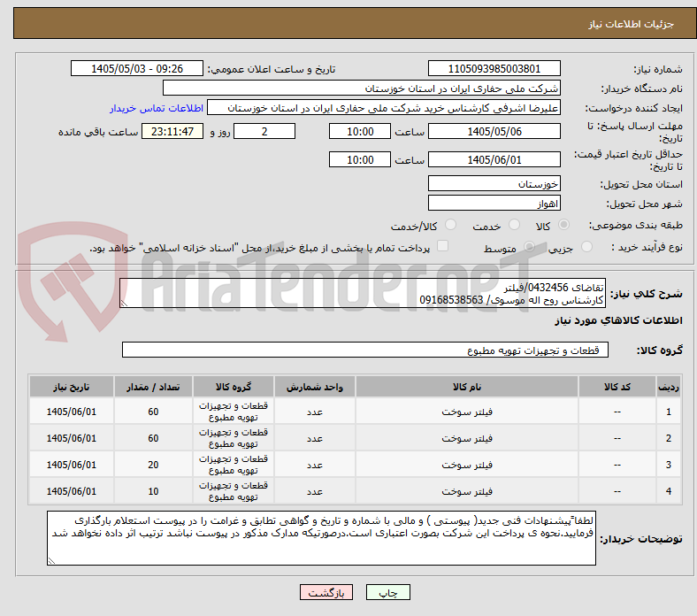Click the general need description text area

coord(363,293)
